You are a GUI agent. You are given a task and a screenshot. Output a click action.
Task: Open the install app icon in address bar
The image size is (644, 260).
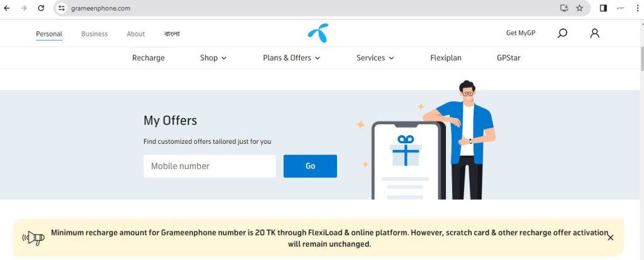(x=564, y=8)
